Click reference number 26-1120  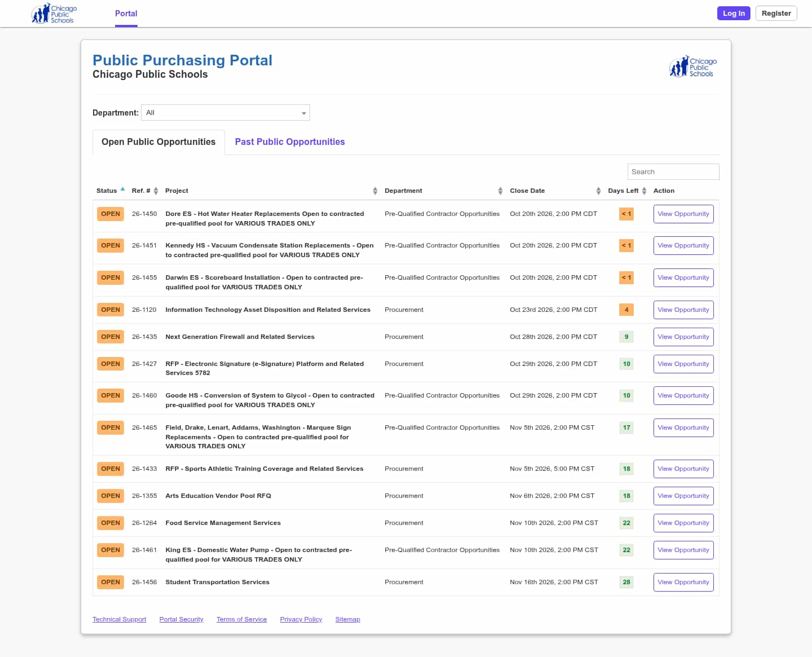144,310
